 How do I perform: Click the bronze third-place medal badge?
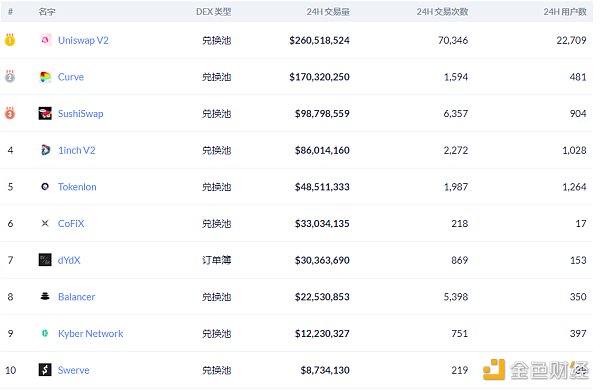10,113
